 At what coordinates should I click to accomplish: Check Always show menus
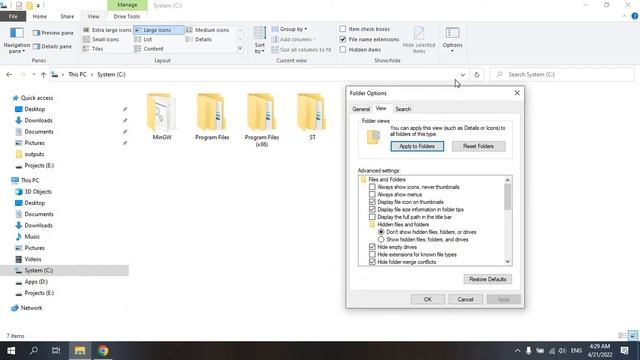372,195
